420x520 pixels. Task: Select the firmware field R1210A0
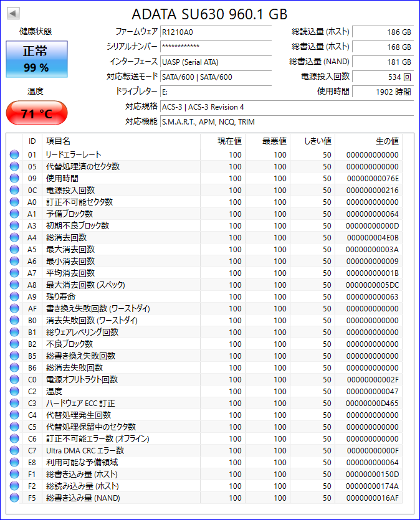click(x=216, y=32)
